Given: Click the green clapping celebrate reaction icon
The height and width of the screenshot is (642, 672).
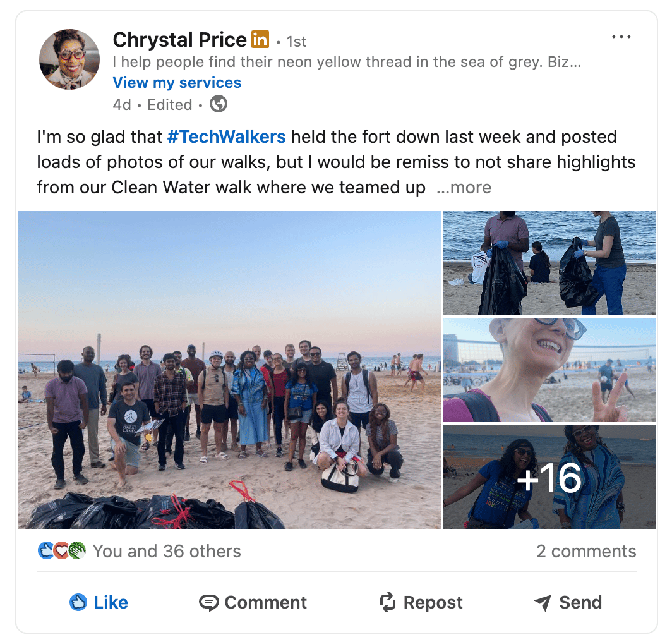Looking at the screenshot, I should tap(77, 551).
